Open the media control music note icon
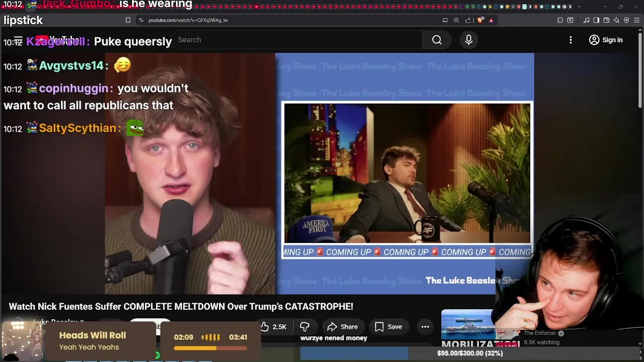This screenshot has height=362, width=644. pos(587,20)
